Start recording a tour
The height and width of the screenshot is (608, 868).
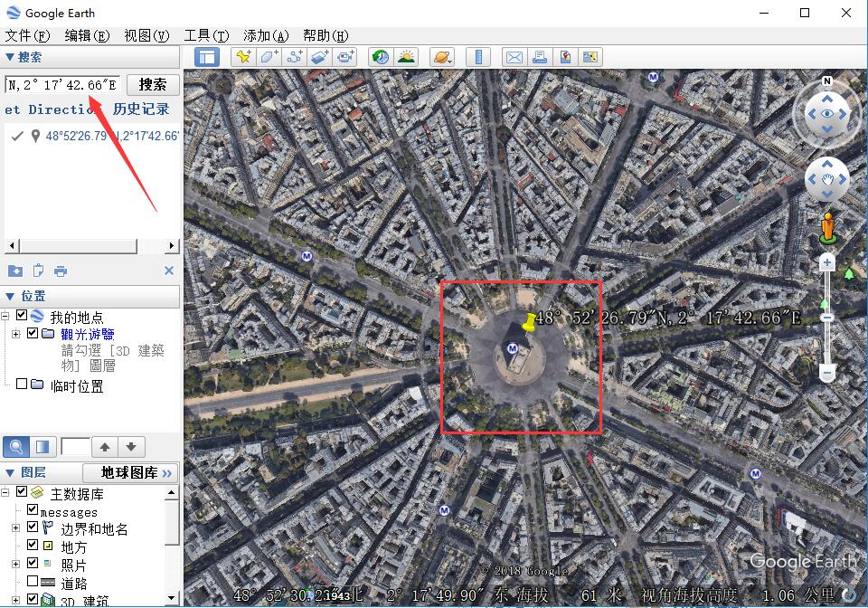[345, 57]
